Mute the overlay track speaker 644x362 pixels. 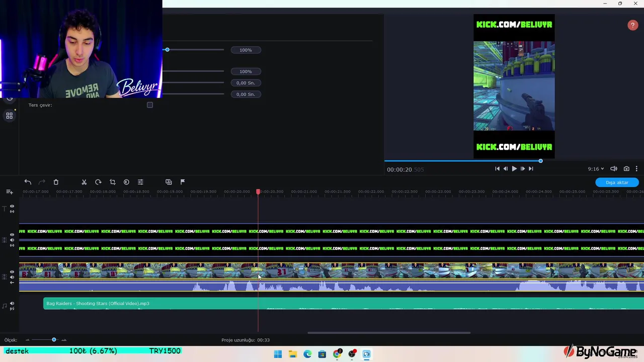[12, 240]
